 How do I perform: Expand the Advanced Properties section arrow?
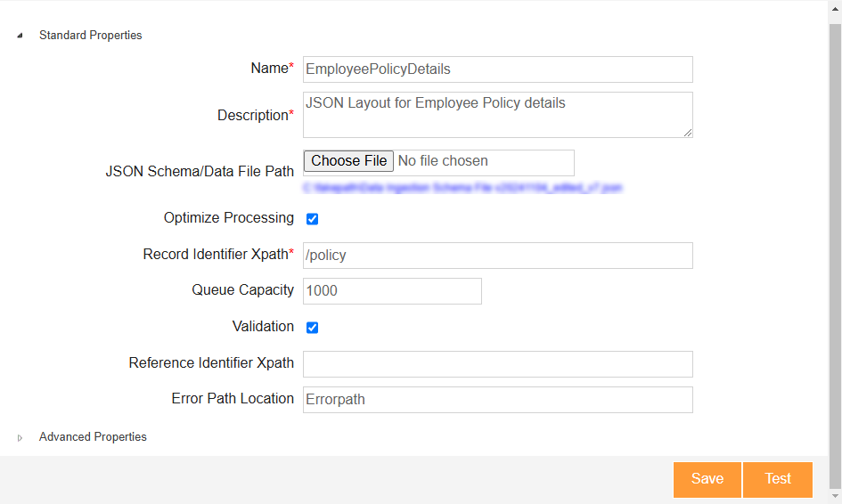point(20,437)
